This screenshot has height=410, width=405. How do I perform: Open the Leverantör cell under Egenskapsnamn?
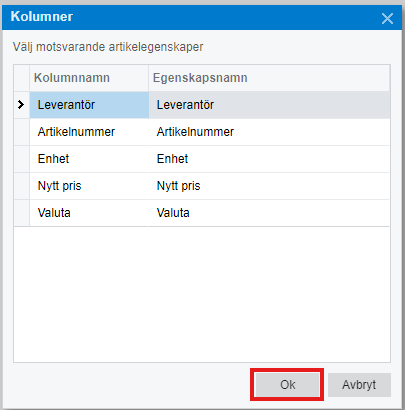(269, 105)
